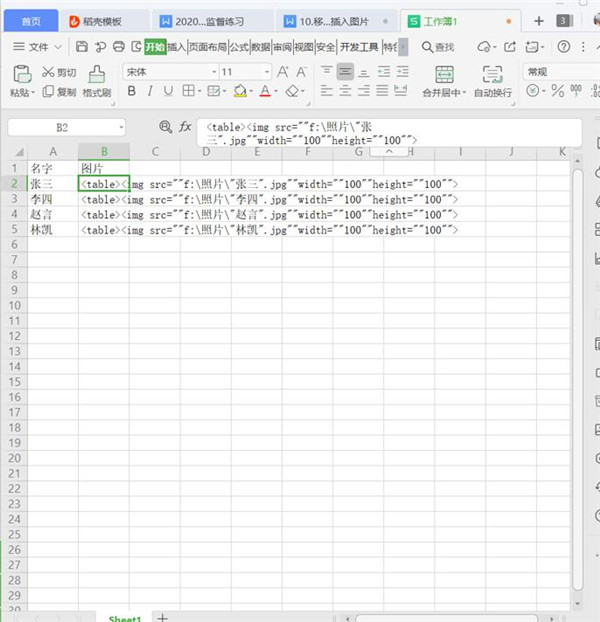Click the zoom magnifier next to fx

coord(165,127)
